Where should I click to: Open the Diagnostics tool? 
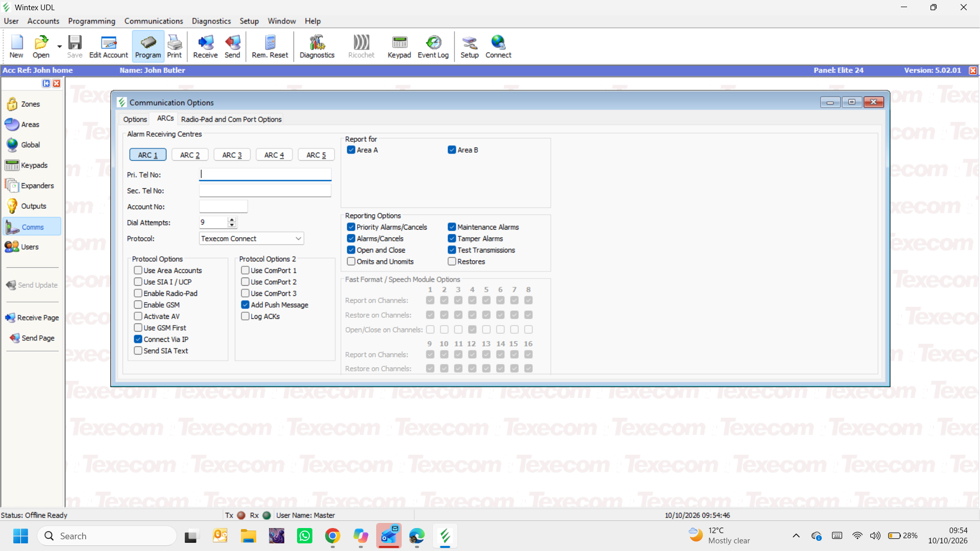click(317, 46)
